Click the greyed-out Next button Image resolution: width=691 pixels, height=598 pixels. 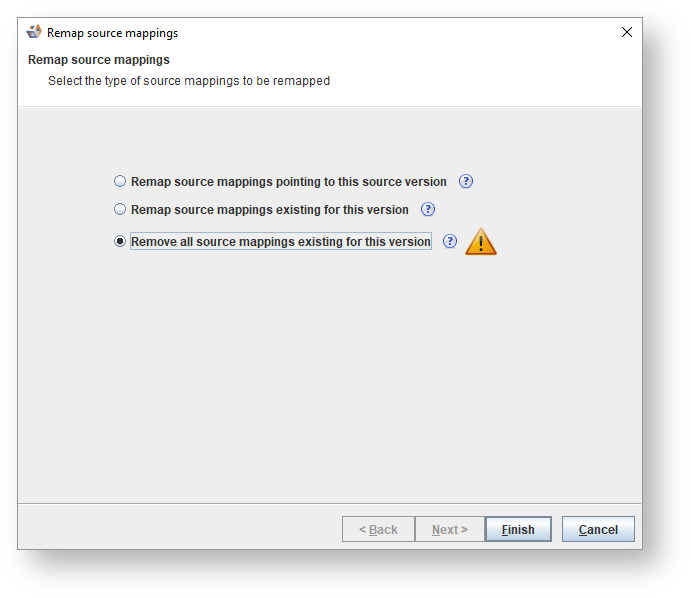pyautogui.click(x=449, y=530)
